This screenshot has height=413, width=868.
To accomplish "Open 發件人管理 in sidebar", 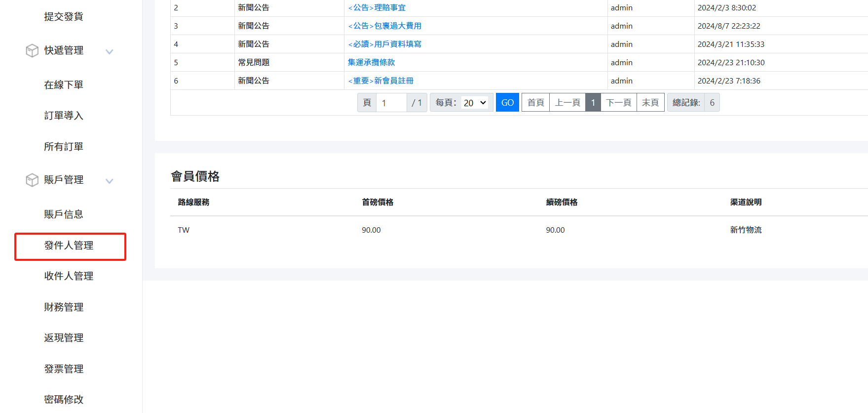I will pos(69,246).
